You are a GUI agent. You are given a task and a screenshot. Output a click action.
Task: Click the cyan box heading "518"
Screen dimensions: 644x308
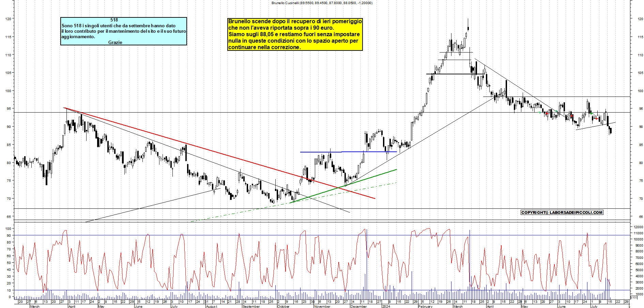114,20
